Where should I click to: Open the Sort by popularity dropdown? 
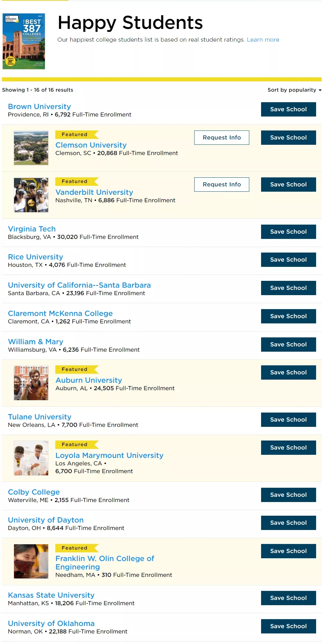(x=294, y=90)
